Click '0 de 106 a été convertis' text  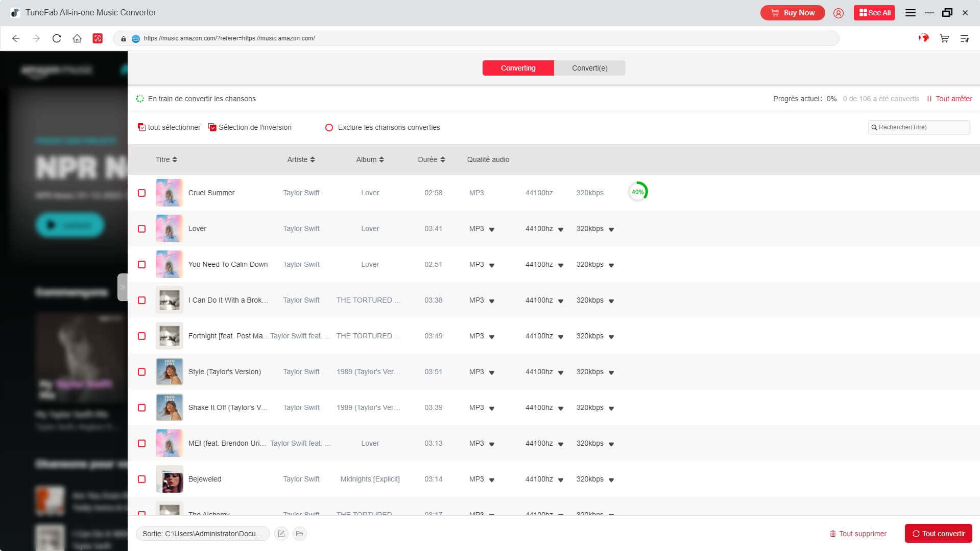click(881, 99)
